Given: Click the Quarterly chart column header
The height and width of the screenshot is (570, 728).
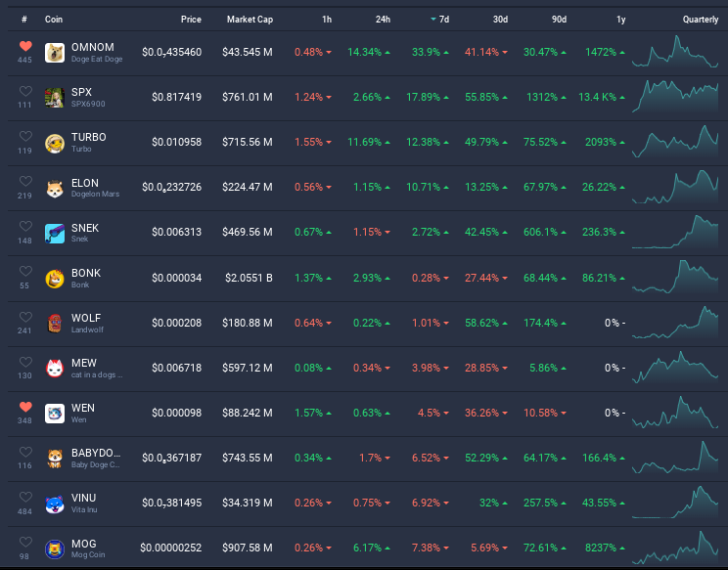Looking at the screenshot, I should (701, 19).
